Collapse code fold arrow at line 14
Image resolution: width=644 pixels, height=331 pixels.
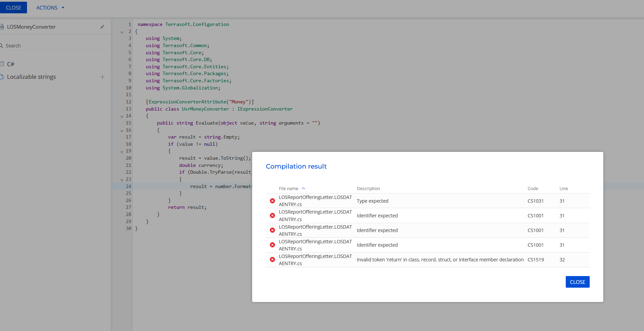[x=122, y=116]
